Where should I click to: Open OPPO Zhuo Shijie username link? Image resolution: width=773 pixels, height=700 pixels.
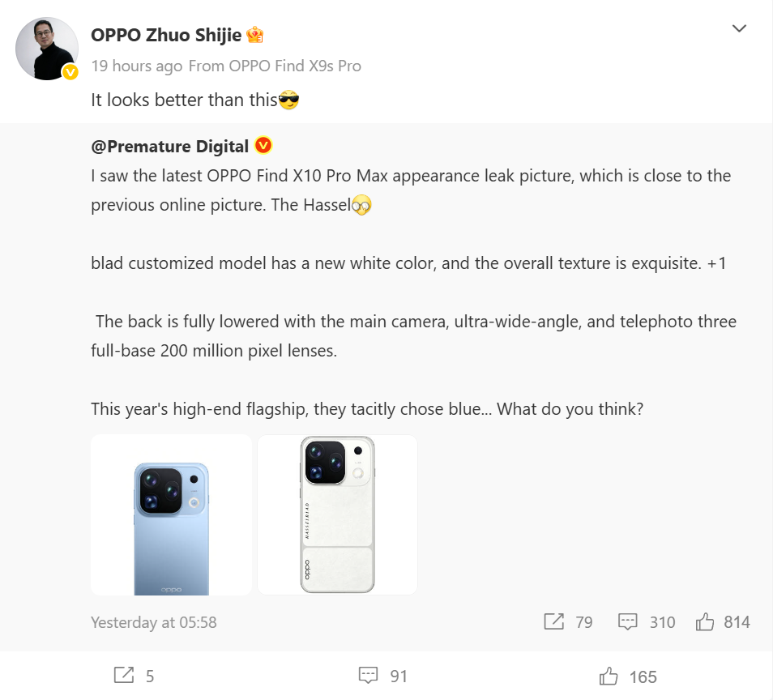pos(166,35)
